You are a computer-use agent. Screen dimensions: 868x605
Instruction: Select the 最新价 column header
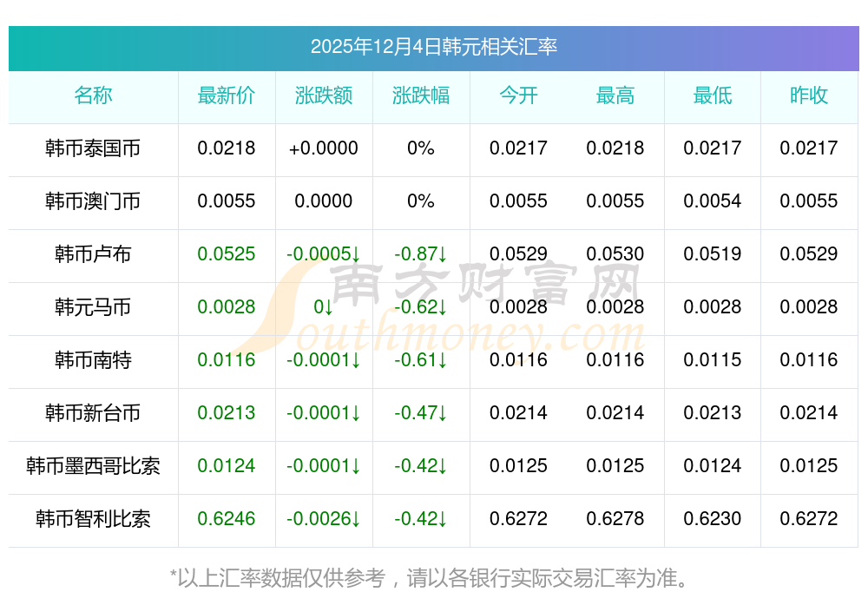(x=227, y=95)
